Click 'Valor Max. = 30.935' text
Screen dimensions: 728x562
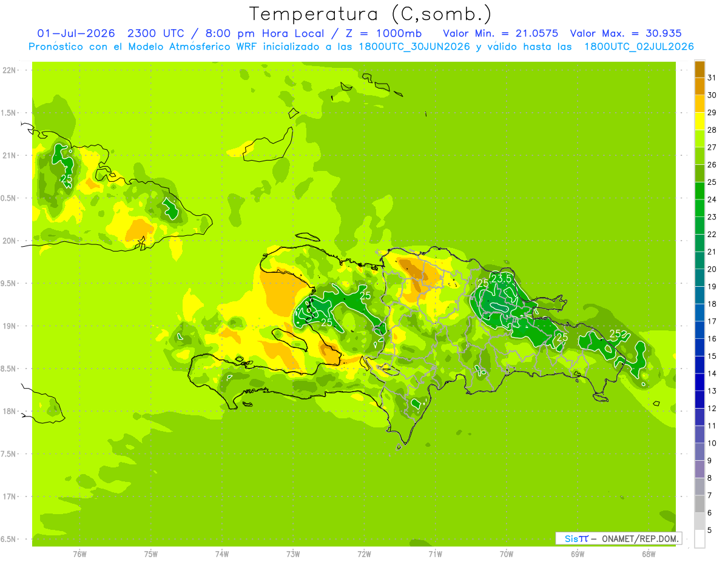625,33
